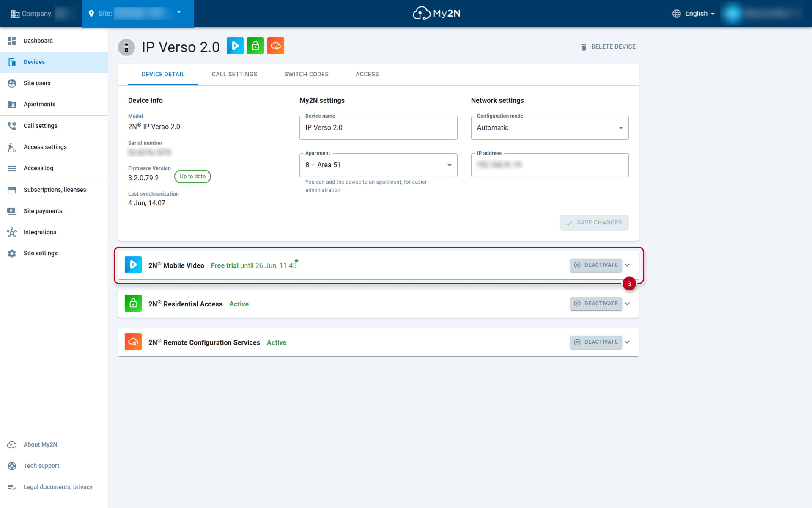Click the globe language icon
812x508 pixels.
[677, 14]
